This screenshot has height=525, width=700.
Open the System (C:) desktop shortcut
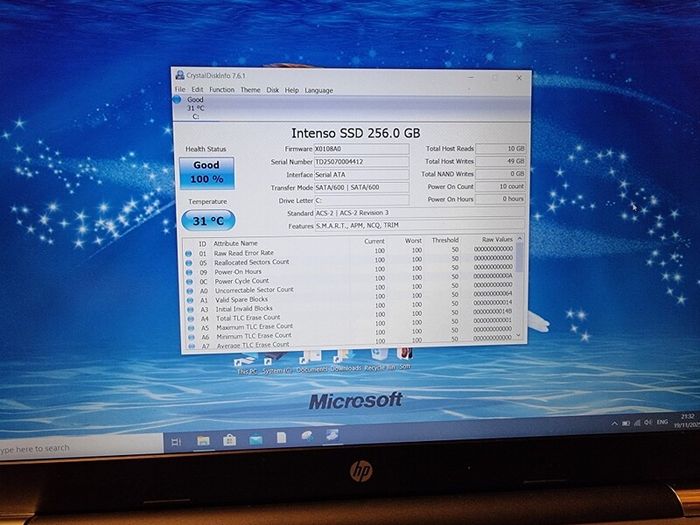click(x=276, y=364)
